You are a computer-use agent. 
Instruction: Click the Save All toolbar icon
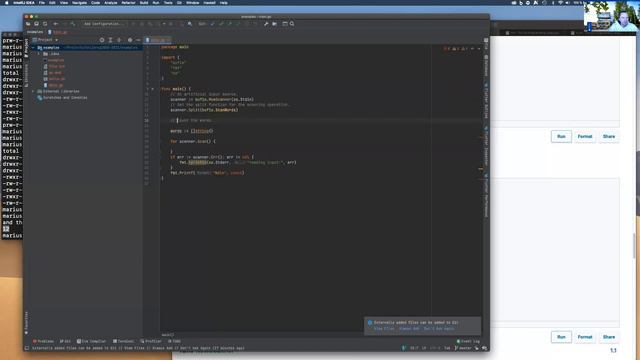[x=36, y=24]
